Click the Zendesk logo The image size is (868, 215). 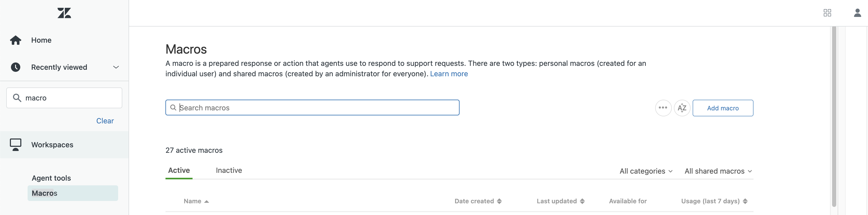click(x=64, y=13)
